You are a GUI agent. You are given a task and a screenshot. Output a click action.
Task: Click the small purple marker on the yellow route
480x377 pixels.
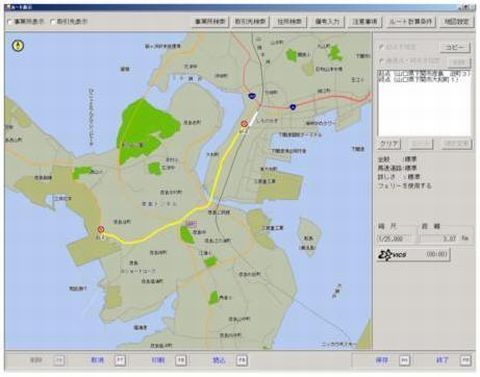[191, 224]
